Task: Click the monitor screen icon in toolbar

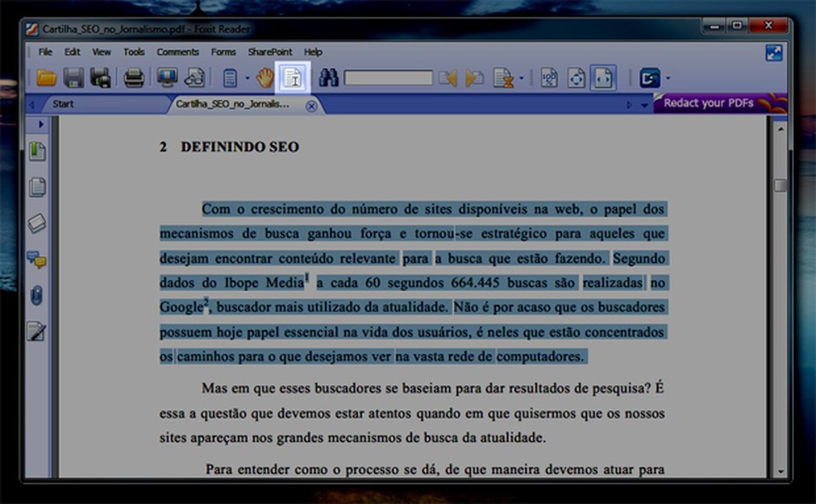Action: tap(167, 78)
